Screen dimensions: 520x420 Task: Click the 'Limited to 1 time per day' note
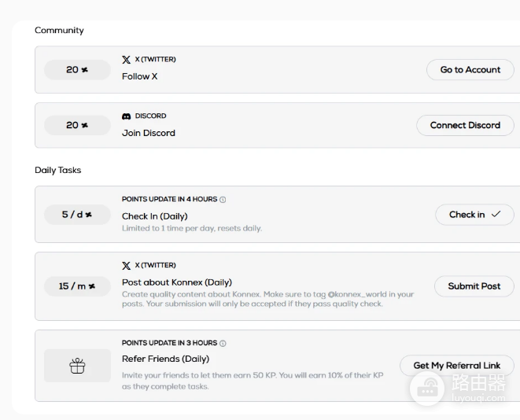pyautogui.click(x=192, y=228)
